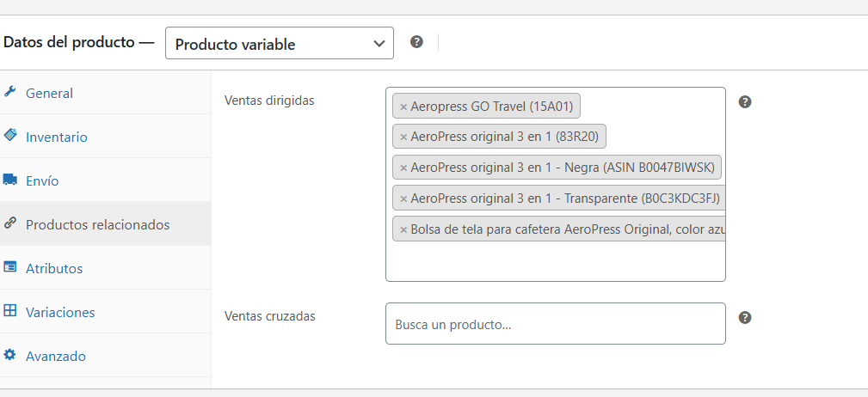The width and height of the screenshot is (868, 397).
Task: Click the Avanzado gear icon
Action: pyautogui.click(x=10, y=355)
